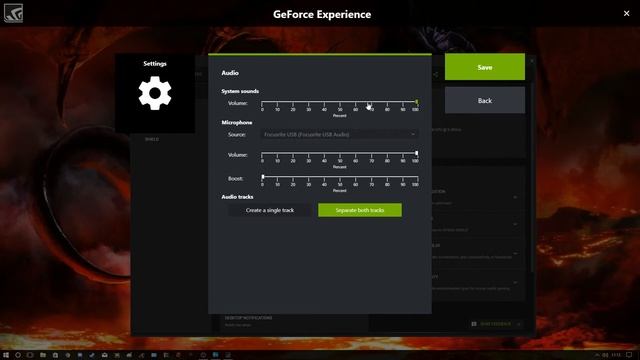Open Cortana from the taskbar circle
This screenshot has height=360, width=640.
[x=18, y=355]
